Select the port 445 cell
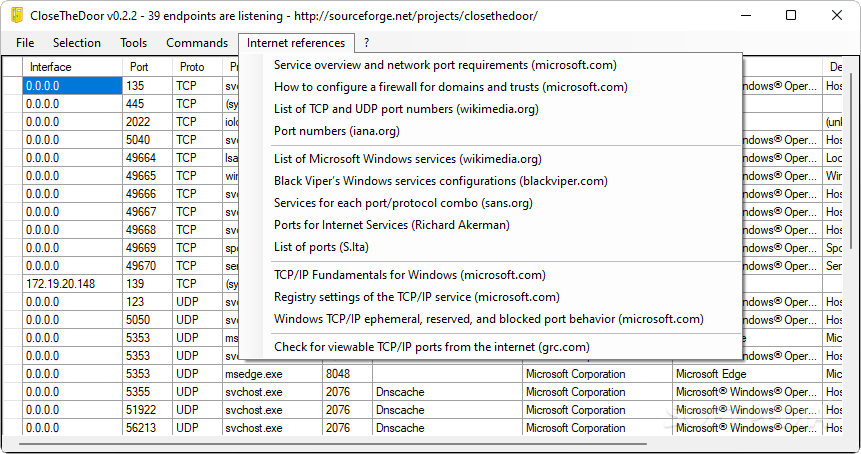Screen dimensions: 861x454 [x=147, y=104]
